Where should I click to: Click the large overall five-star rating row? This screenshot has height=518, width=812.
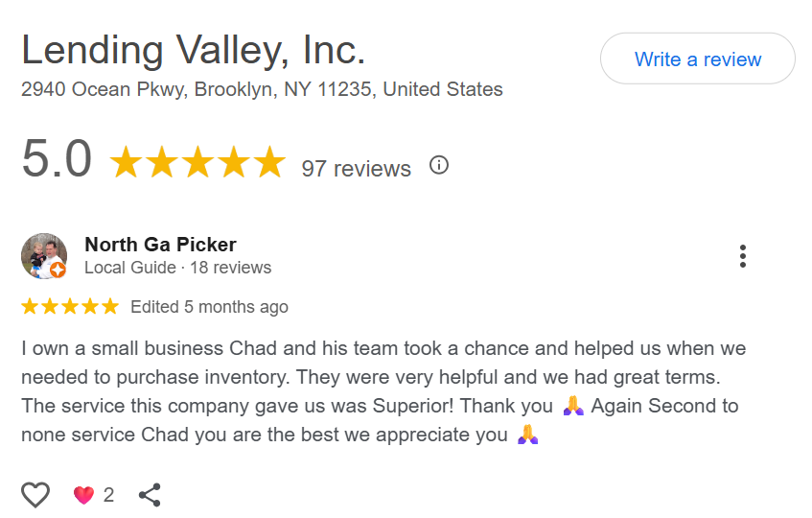tap(197, 163)
